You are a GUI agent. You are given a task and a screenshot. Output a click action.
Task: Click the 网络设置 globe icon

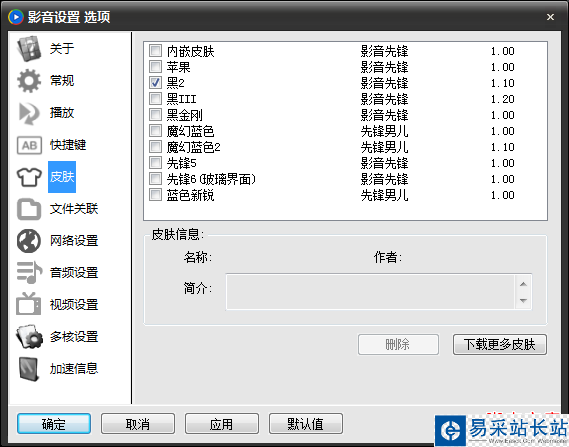click(29, 241)
